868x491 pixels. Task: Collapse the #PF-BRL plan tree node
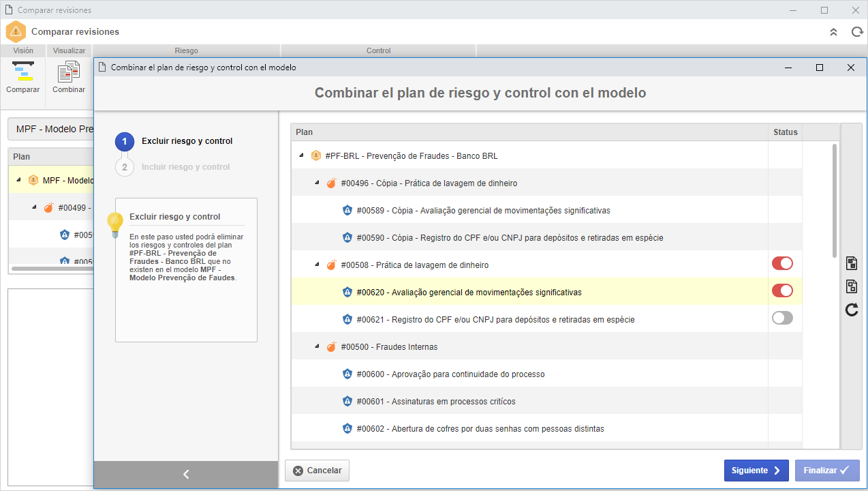301,155
